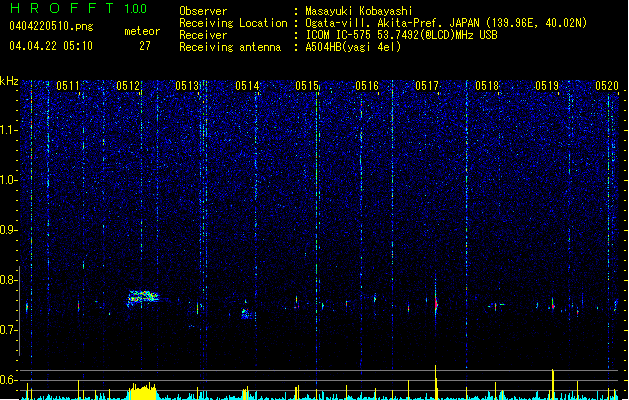This screenshot has width=629, height=400.
Task: Click the 1.0 frequency axis label
Action: coord(9,180)
